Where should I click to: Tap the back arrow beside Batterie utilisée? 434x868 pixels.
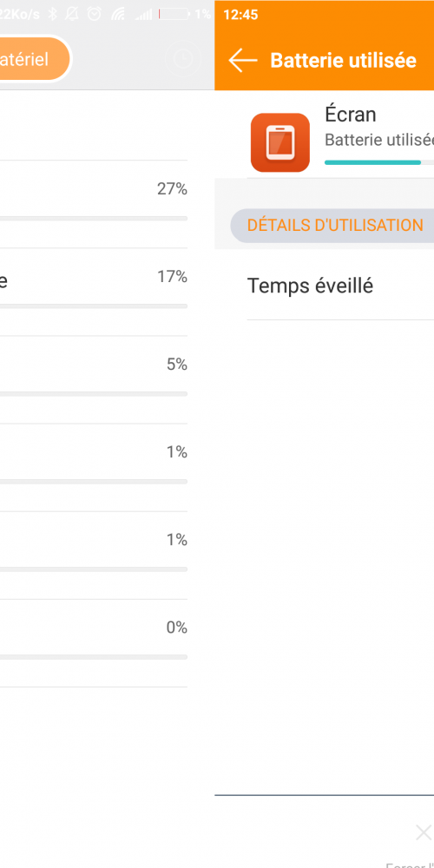(243, 61)
